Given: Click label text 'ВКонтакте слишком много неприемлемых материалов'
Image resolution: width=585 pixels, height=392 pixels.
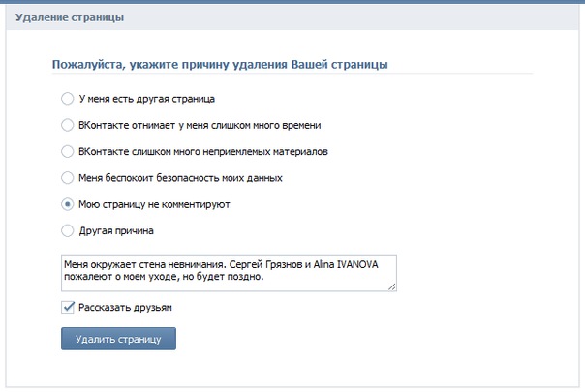Looking at the screenshot, I should pos(203,152).
